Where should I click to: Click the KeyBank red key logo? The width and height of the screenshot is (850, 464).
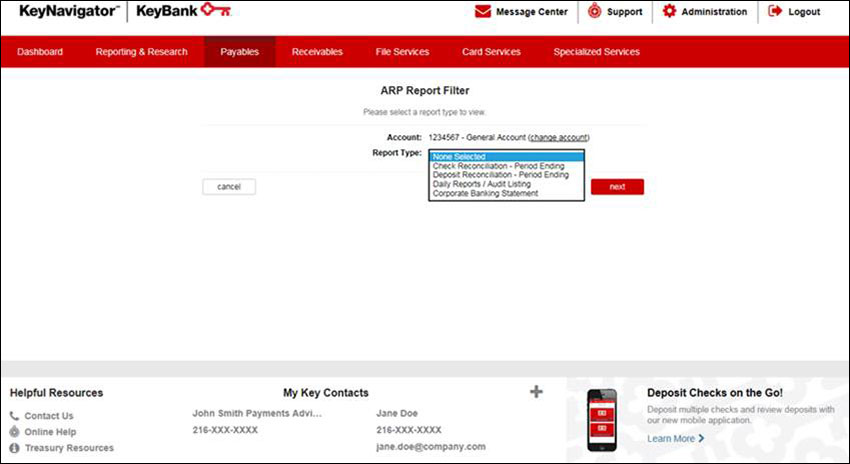[x=216, y=9]
